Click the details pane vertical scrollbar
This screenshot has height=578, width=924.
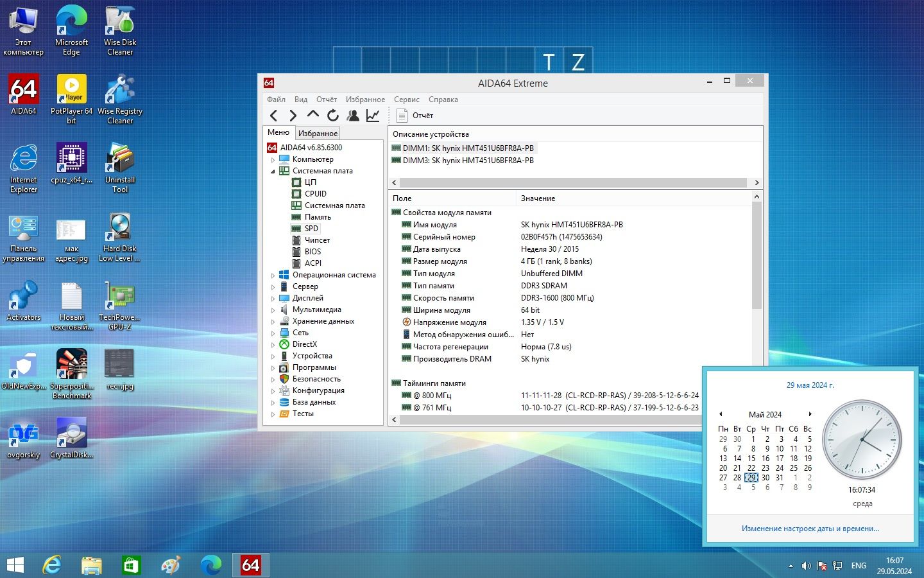tap(757, 255)
